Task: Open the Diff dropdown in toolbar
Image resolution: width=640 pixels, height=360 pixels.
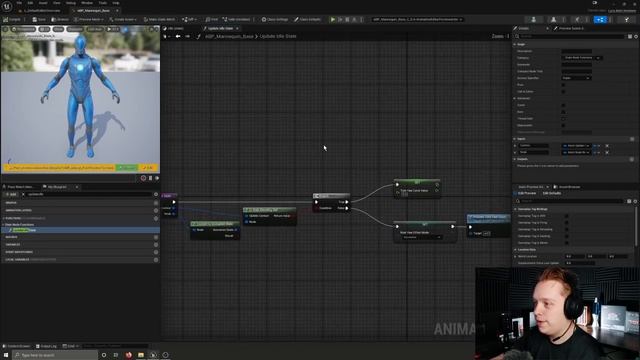Action: [188, 19]
